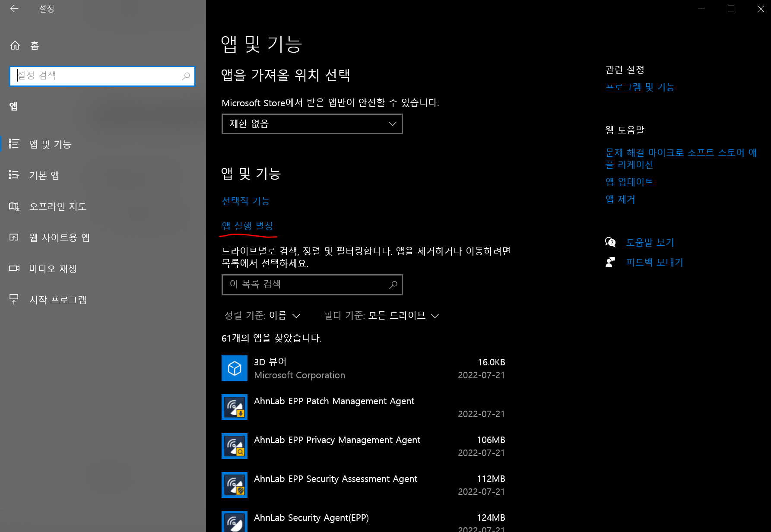The image size is (771, 532).
Task: Select AhnLab Security Agent(EPP) entry
Action: tap(363, 521)
